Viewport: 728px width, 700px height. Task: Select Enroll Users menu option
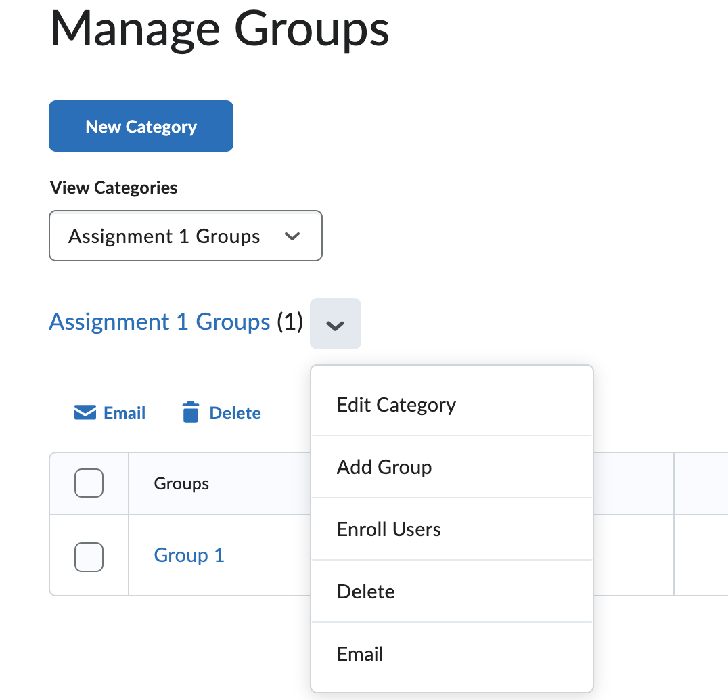tap(389, 529)
